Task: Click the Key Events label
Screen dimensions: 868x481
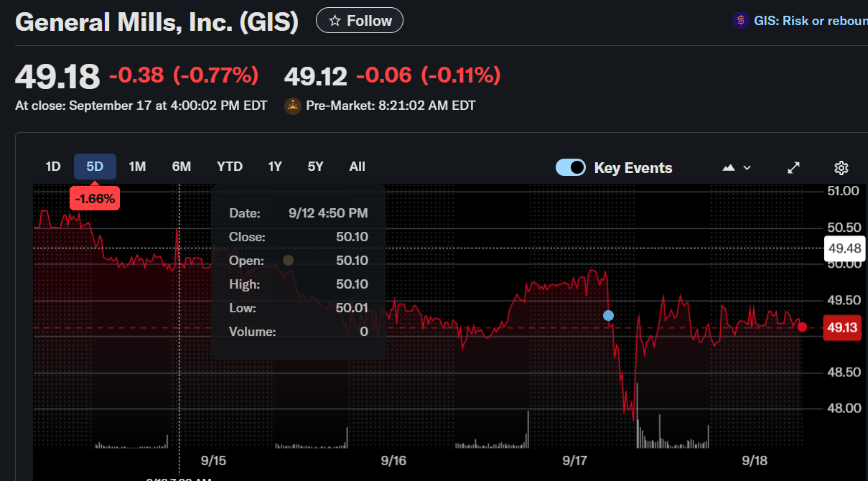Action: click(633, 168)
